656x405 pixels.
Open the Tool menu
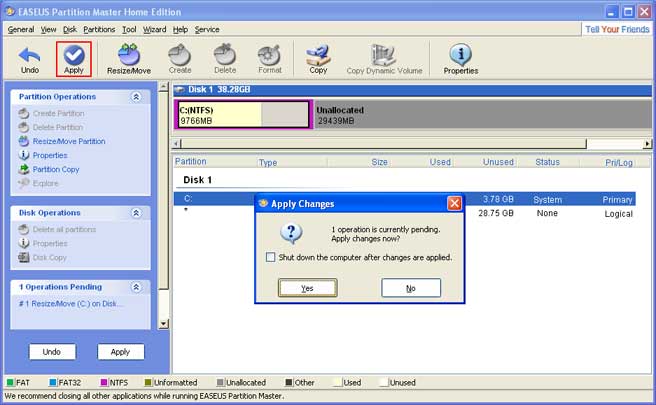tap(129, 30)
